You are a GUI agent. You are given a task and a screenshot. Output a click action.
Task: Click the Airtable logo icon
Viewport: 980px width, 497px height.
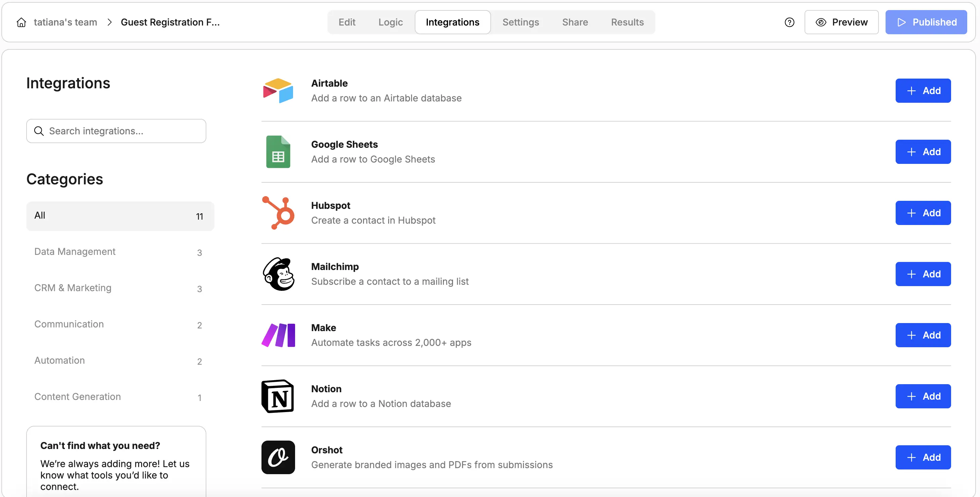pos(278,91)
